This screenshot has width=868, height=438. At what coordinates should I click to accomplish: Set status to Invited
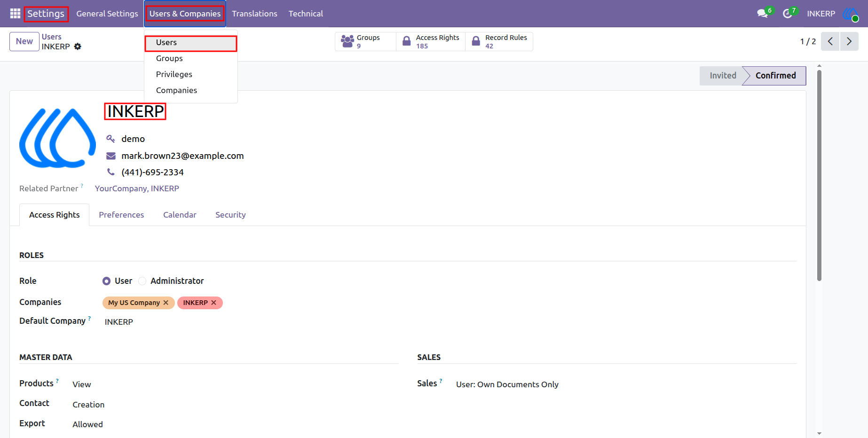[723, 76]
